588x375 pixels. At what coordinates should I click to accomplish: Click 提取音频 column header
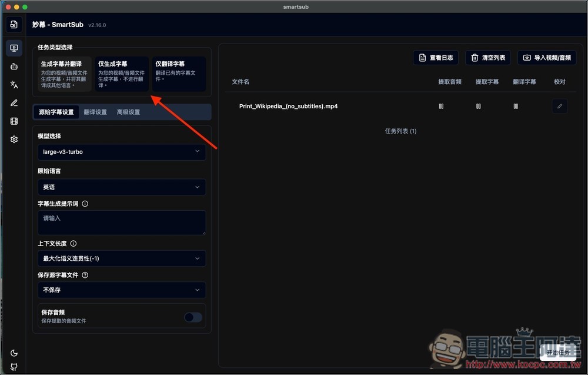pyautogui.click(x=450, y=82)
